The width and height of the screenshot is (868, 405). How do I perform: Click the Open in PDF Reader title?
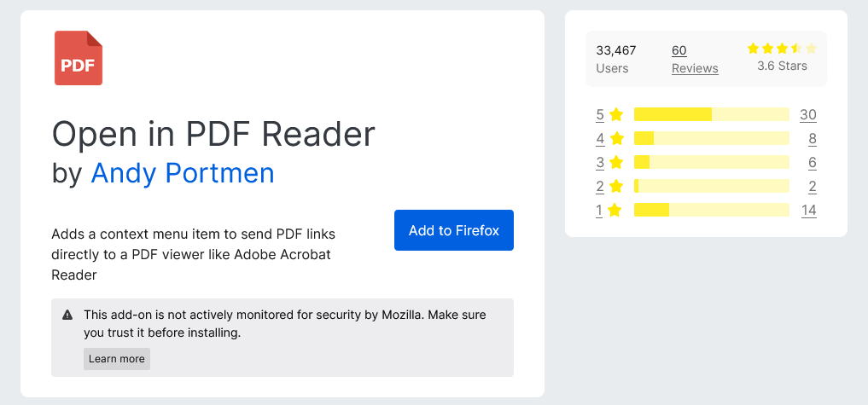coord(213,135)
